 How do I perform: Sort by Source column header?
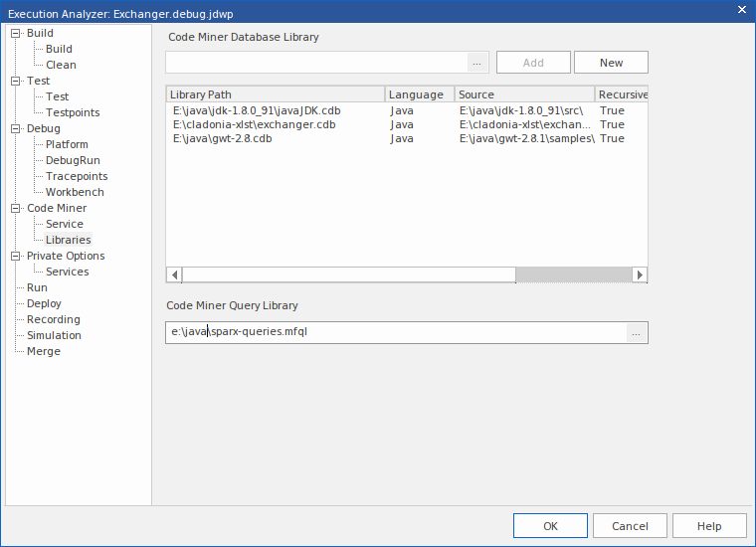coord(524,94)
